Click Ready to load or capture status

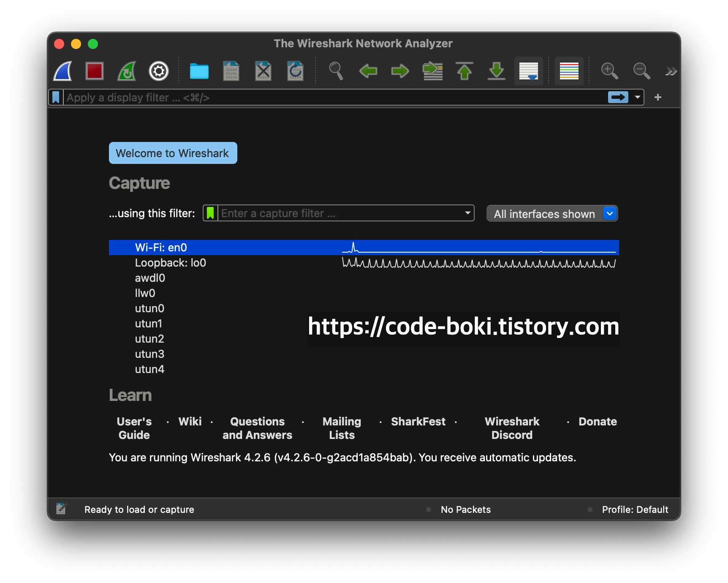click(139, 509)
